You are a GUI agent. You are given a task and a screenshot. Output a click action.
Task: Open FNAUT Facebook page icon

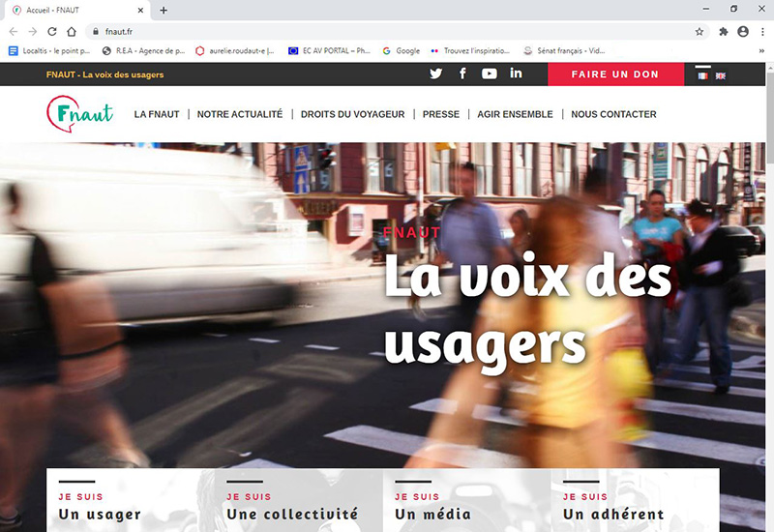(x=462, y=74)
